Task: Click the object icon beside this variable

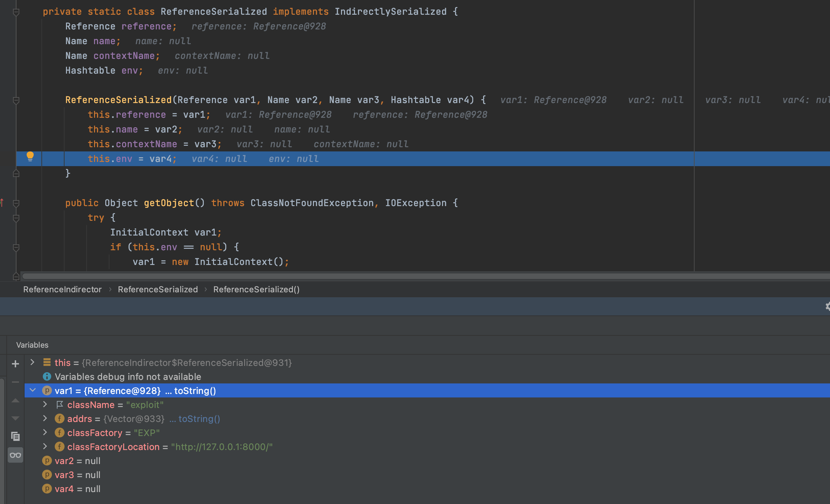Action: pyautogui.click(x=47, y=362)
